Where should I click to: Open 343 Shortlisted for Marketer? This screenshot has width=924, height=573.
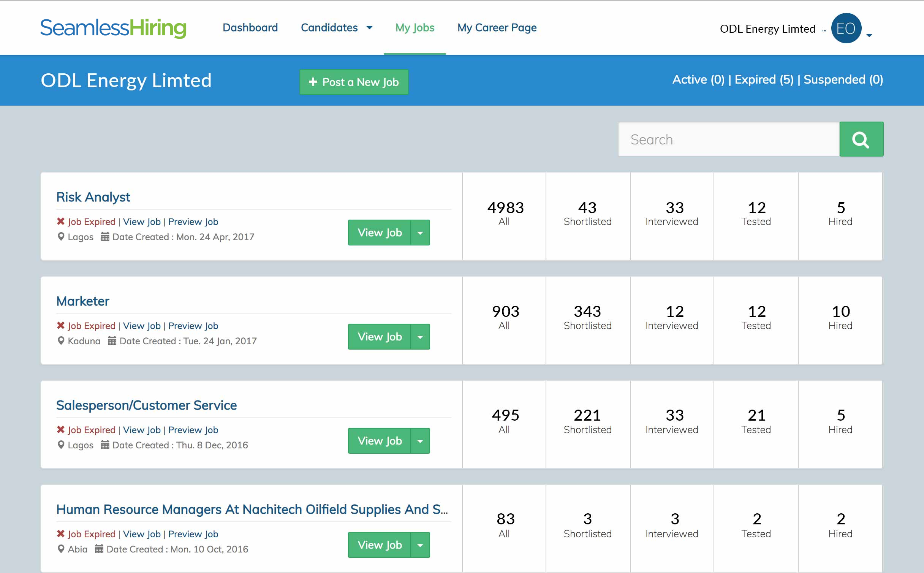(587, 318)
